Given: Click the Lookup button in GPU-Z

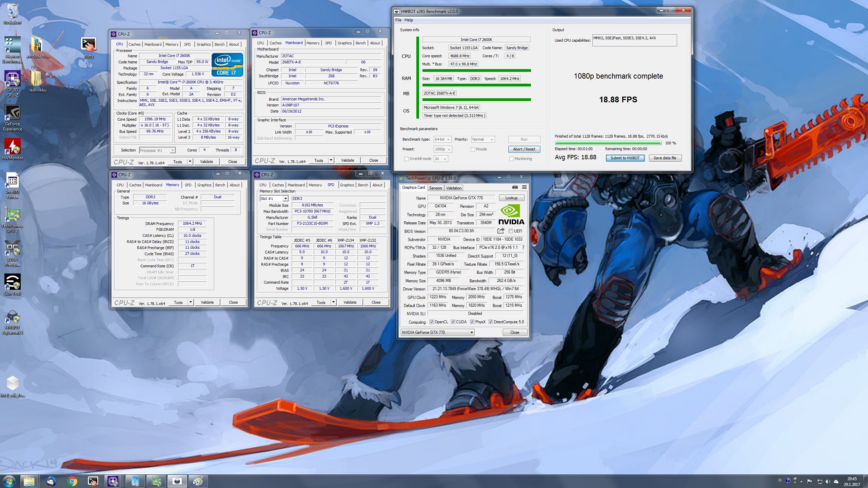Looking at the screenshot, I should point(511,198).
